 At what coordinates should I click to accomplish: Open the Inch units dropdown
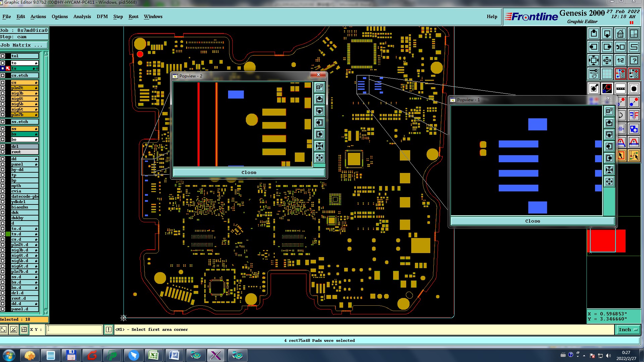pyautogui.click(x=628, y=329)
